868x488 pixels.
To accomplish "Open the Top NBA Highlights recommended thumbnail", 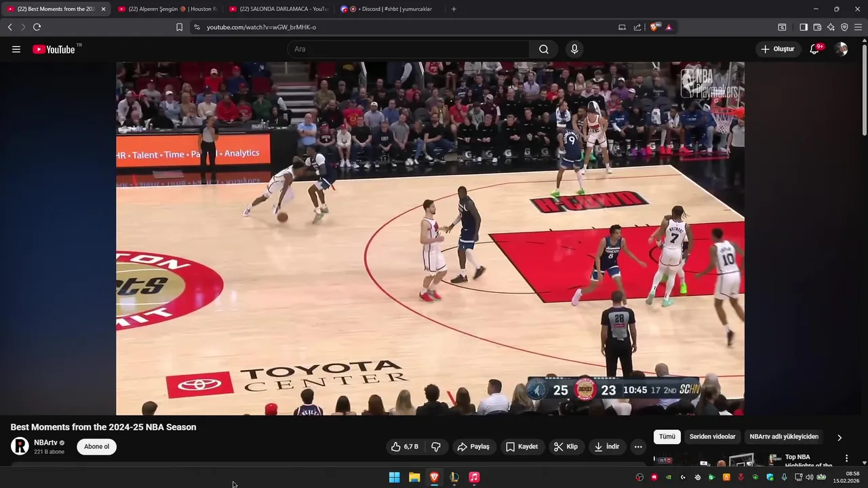I will point(717,460).
